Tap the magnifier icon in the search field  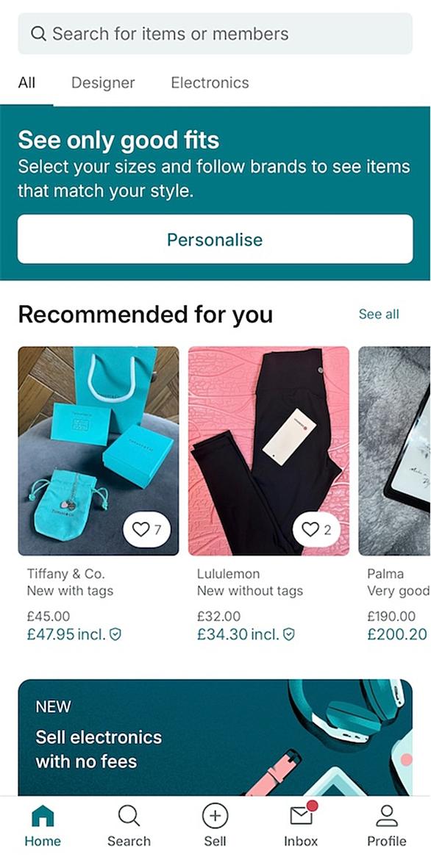tap(38, 34)
